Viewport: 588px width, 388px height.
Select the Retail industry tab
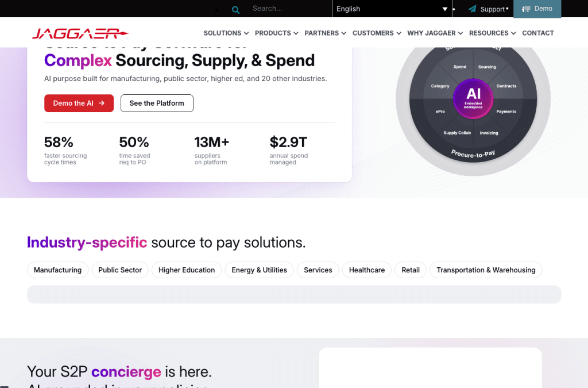tap(411, 270)
